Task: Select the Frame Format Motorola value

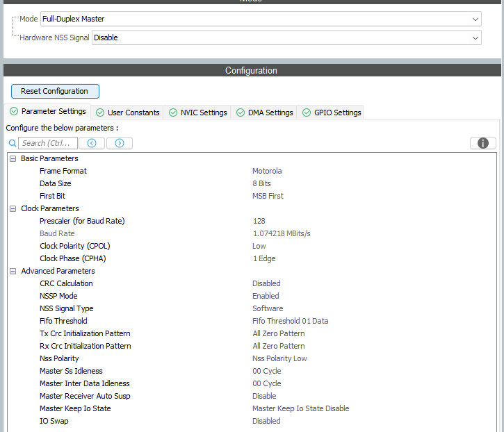Action: (267, 171)
